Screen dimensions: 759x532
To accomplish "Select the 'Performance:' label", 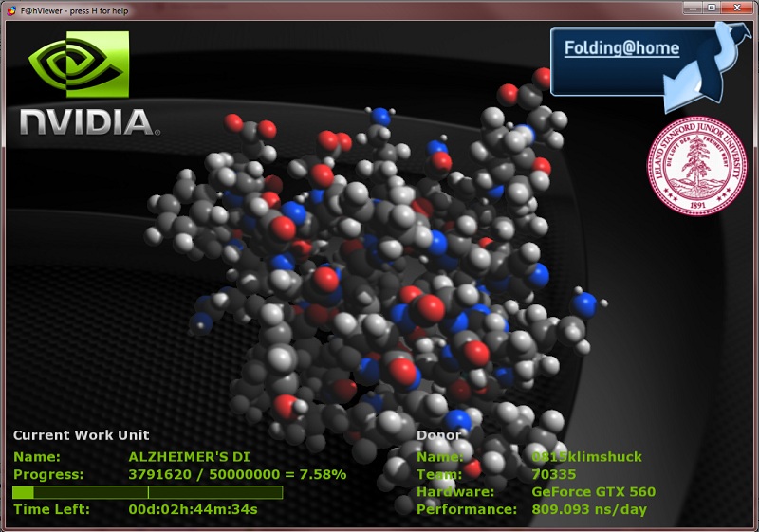I will [x=467, y=509].
